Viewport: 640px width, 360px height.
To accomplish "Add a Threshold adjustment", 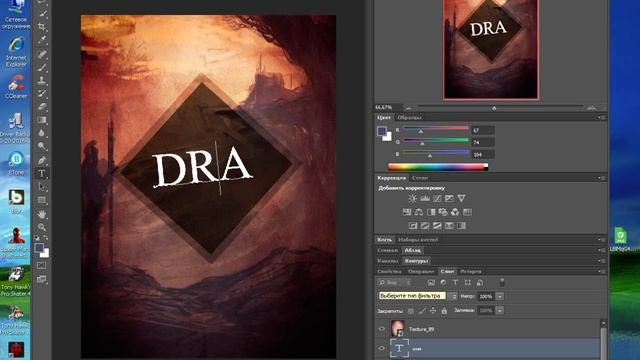I will click(437, 226).
